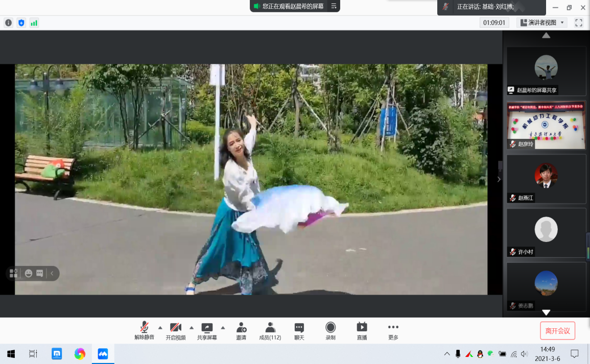
Task: Click the emoji reaction icon on the video overlay
Action: pyautogui.click(x=29, y=274)
